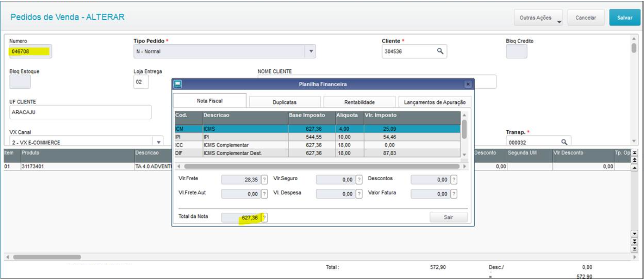Click the Transp. lookup magnifier icon
Screen dimensions: 644x279
point(563,142)
